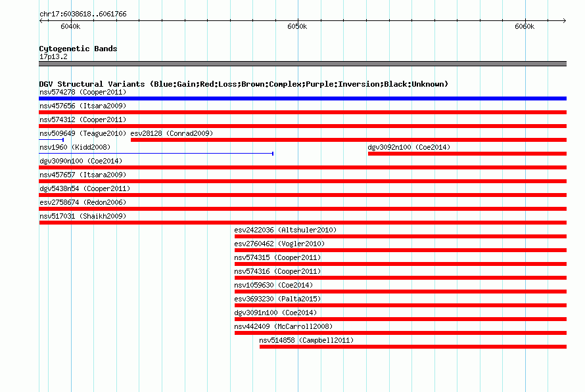Click the nsv1059630 (Coe2014) label
Viewport: 585px width, 392px height.
click(x=273, y=285)
